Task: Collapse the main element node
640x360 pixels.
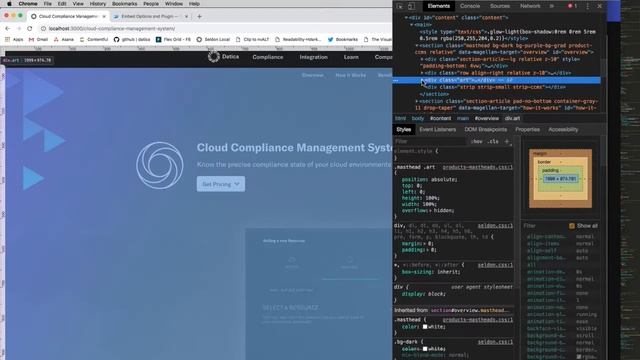Action: (x=411, y=24)
